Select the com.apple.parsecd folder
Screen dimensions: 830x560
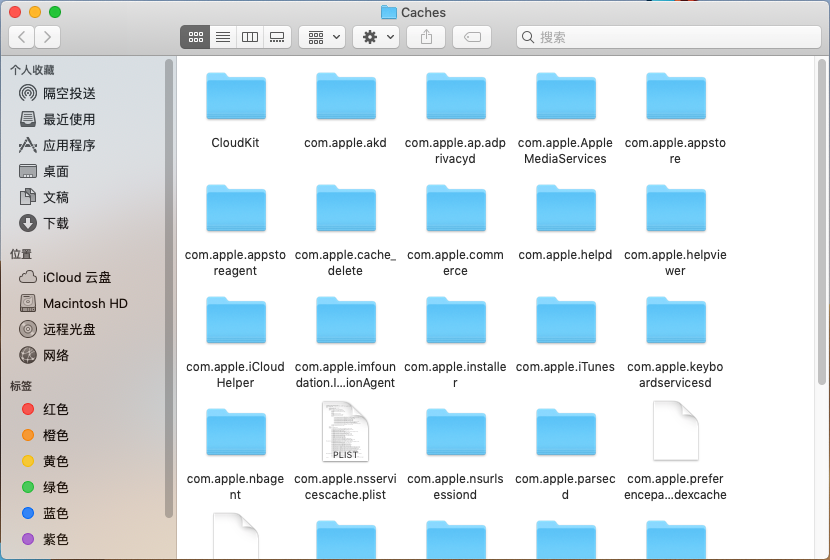point(566,433)
